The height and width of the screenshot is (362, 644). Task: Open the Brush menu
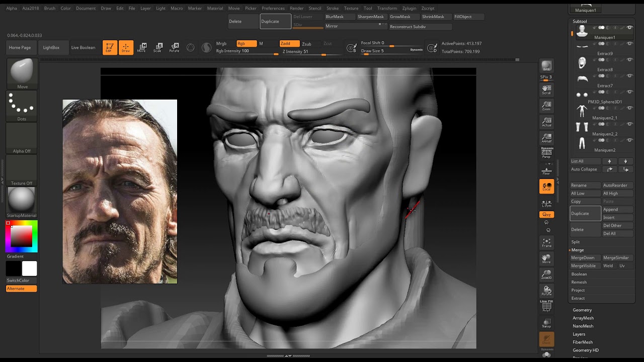pos(50,8)
